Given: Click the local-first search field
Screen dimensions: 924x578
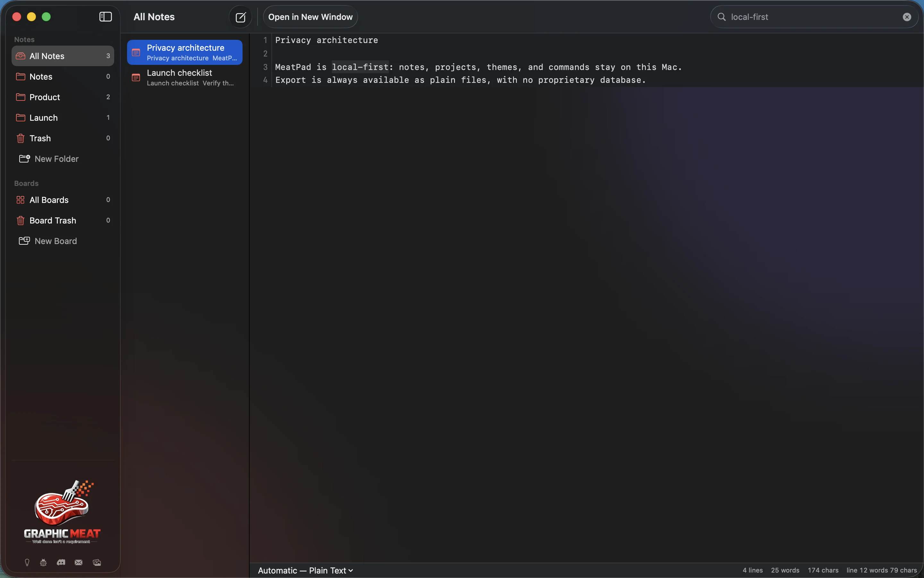Looking at the screenshot, I should [814, 17].
